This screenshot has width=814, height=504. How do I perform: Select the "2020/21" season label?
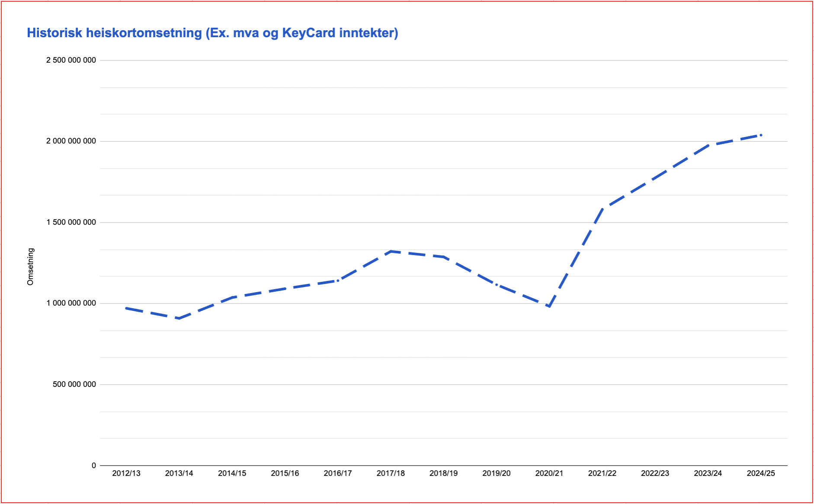[x=549, y=473]
